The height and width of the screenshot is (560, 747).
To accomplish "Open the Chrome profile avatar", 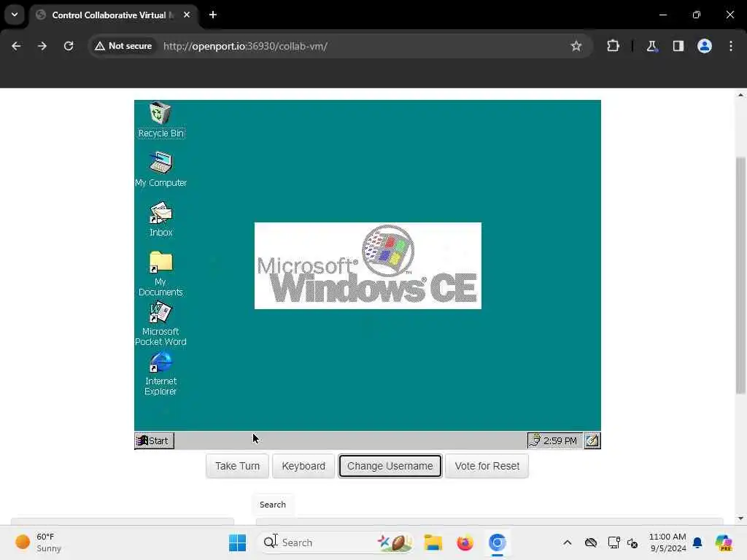I will pos(705,46).
